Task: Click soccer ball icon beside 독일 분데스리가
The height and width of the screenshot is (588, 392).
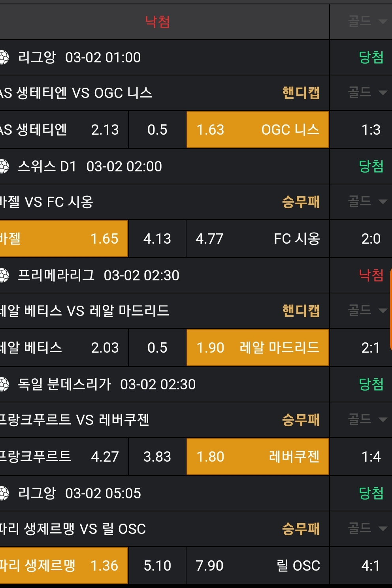Action: (x=4, y=384)
